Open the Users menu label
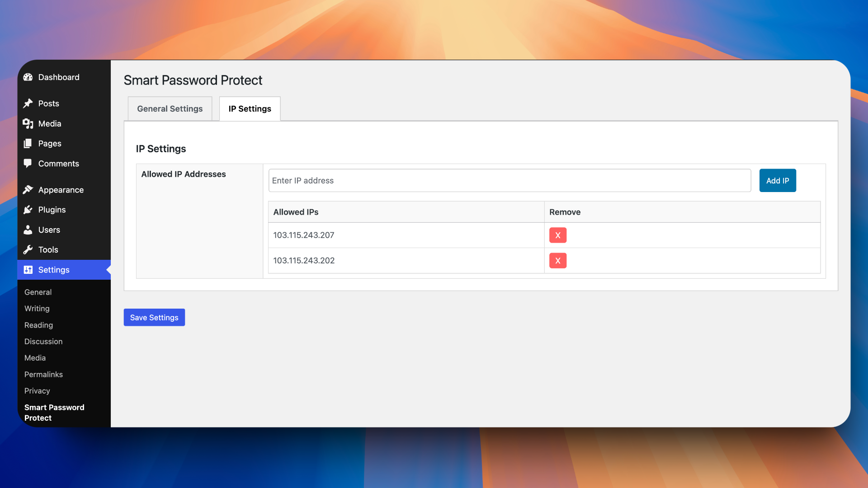868x488 pixels. (x=49, y=230)
